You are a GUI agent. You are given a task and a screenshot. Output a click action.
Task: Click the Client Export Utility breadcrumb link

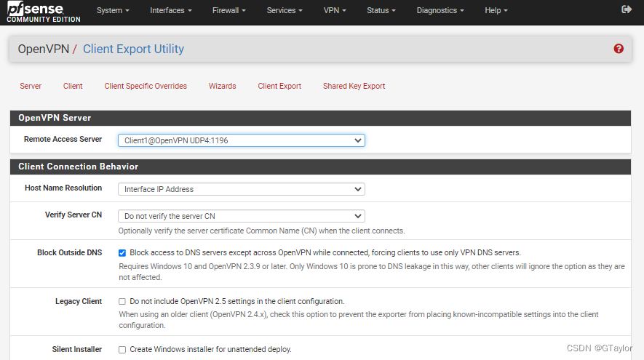click(133, 49)
